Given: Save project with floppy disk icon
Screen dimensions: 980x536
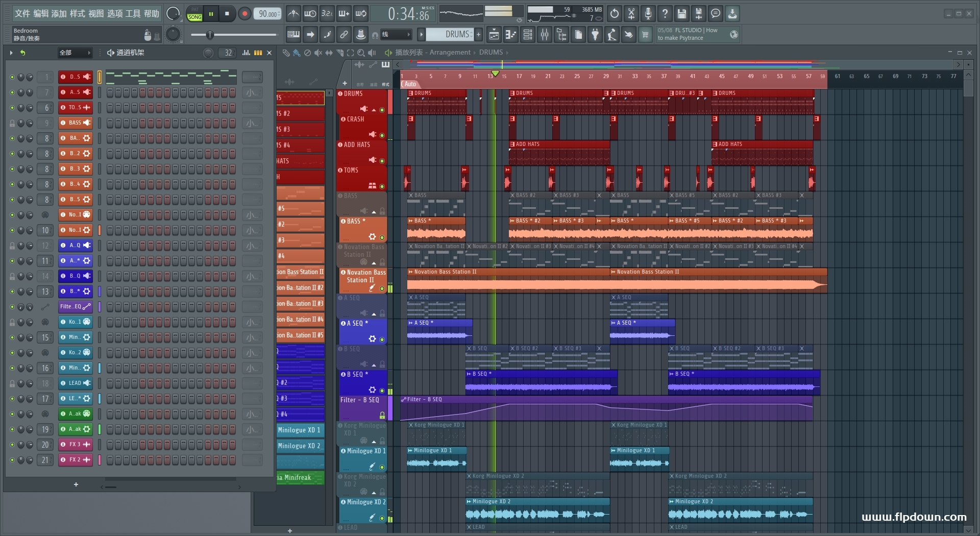Looking at the screenshot, I should point(682,14).
